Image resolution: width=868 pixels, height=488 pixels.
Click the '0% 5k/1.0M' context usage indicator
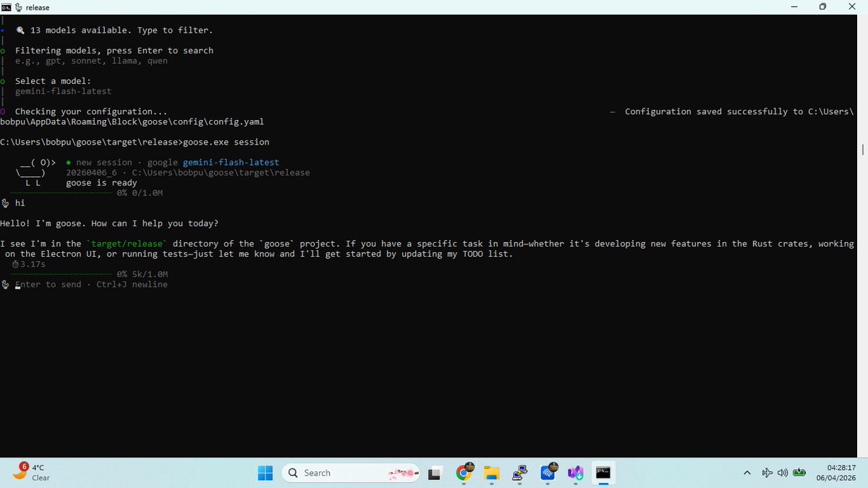pos(142,275)
